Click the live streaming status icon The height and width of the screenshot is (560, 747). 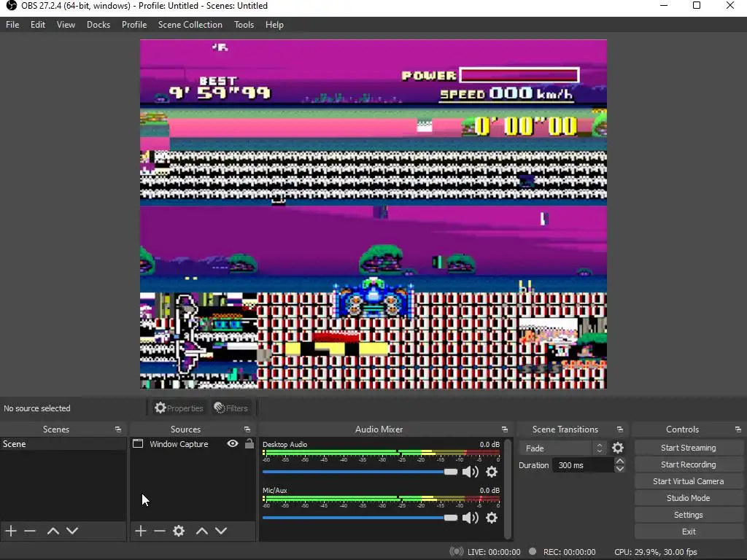tap(457, 551)
